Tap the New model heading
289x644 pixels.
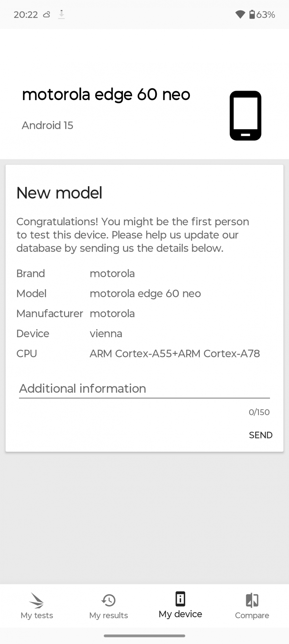59,193
